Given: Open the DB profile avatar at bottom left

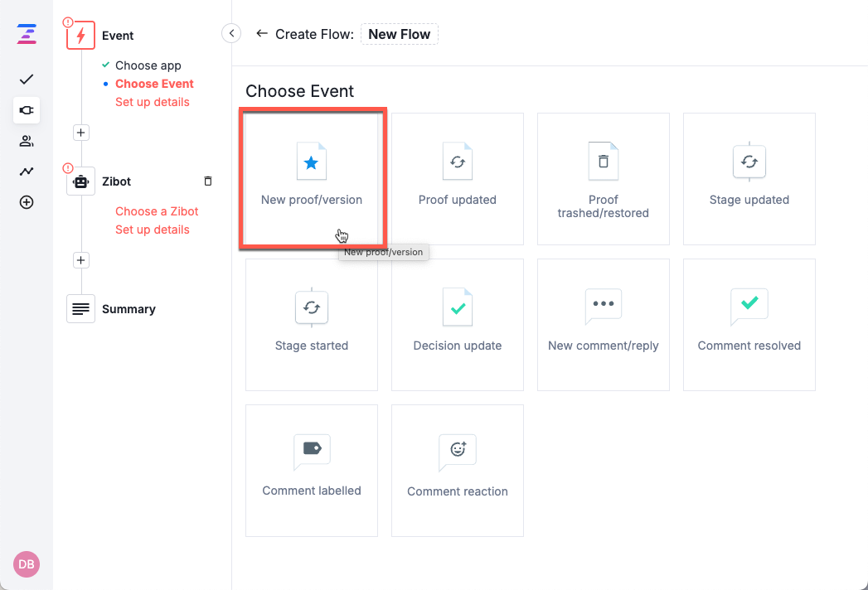Looking at the screenshot, I should click(26, 564).
